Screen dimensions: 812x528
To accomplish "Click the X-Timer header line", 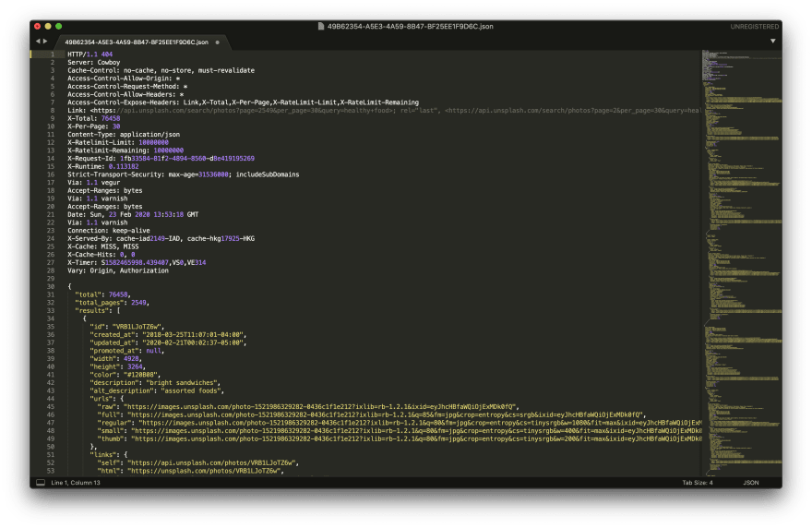I will 137,263.
